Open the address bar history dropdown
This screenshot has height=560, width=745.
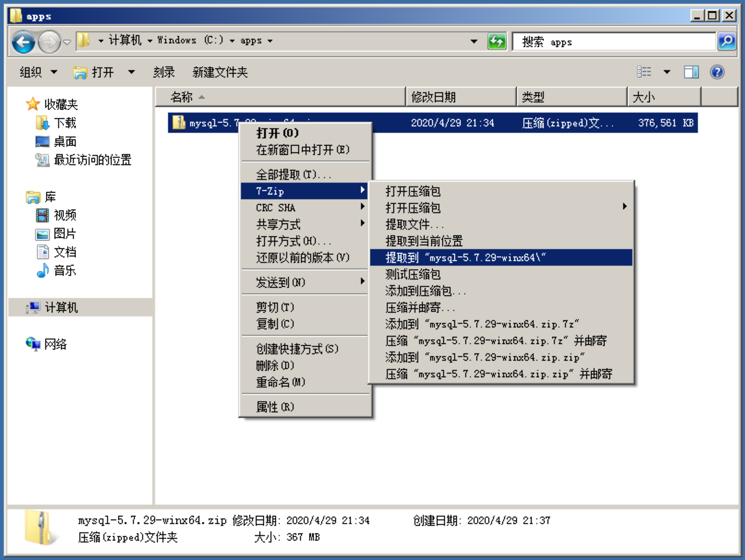[x=474, y=41]
